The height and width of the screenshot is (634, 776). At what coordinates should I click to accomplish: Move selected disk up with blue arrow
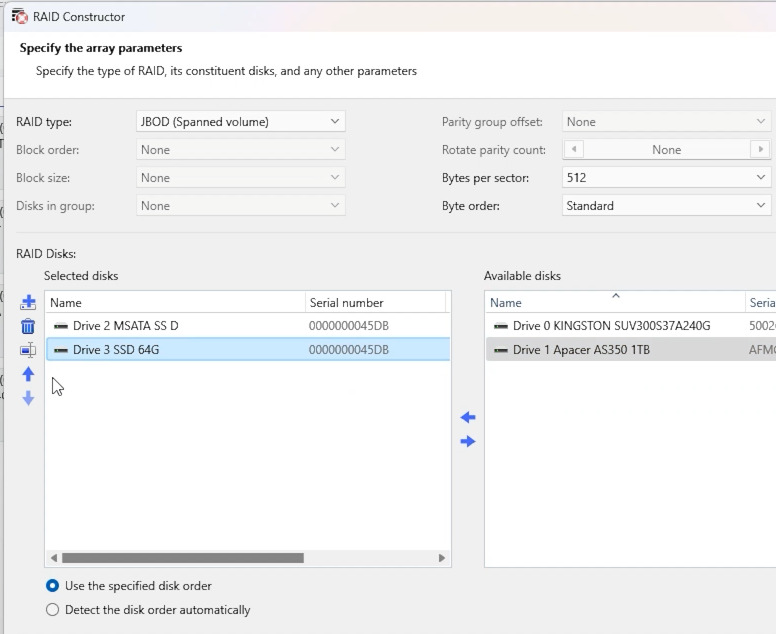(x=28, y=374)
